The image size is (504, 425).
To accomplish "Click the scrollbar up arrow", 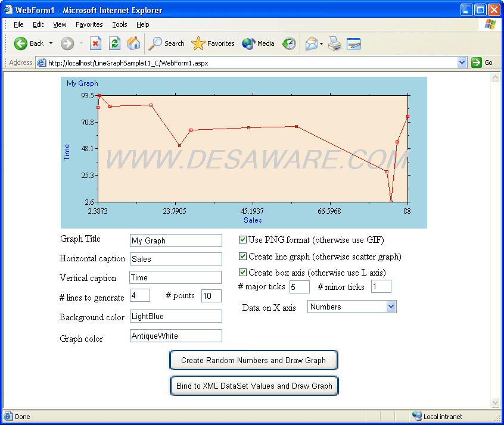I will (x=495, y=77).
